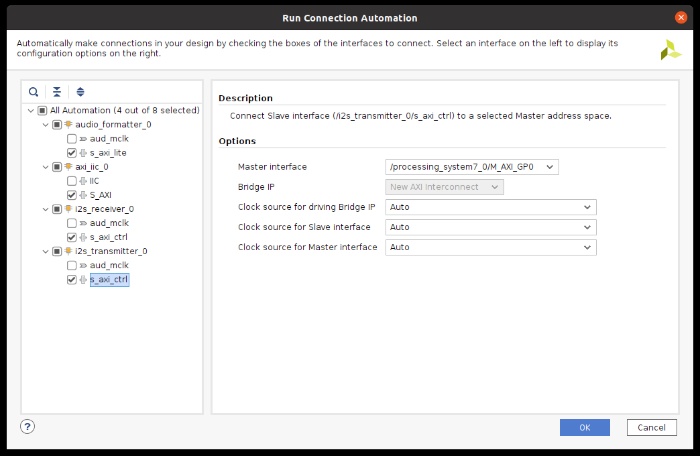Screen dimensions: 700x456
Task: Click the audio_formatter_0 block icon
Action: coord(68,124)
